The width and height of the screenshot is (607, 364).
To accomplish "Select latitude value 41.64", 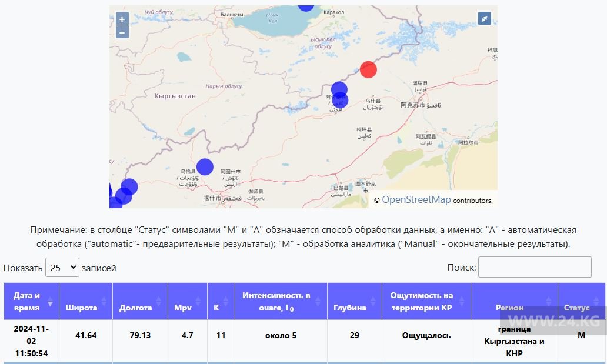I will 85,335.
